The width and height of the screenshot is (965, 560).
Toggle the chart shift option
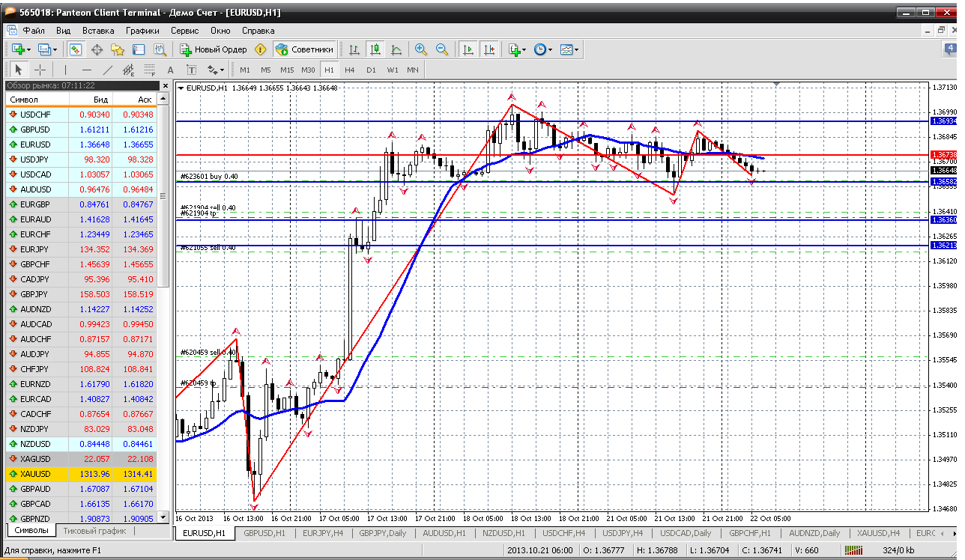(489, 49)
